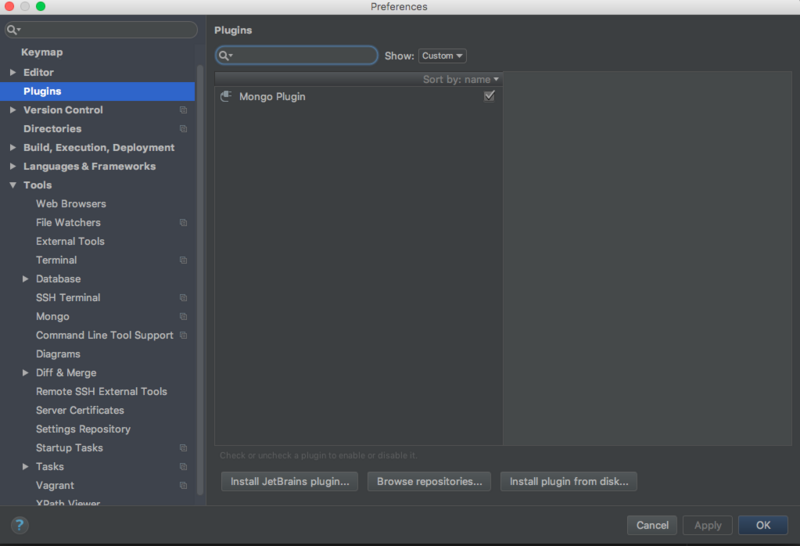This screenshot has width=800, height=546.
Task: Open File Watchers settings
Action: coord(68,222)
